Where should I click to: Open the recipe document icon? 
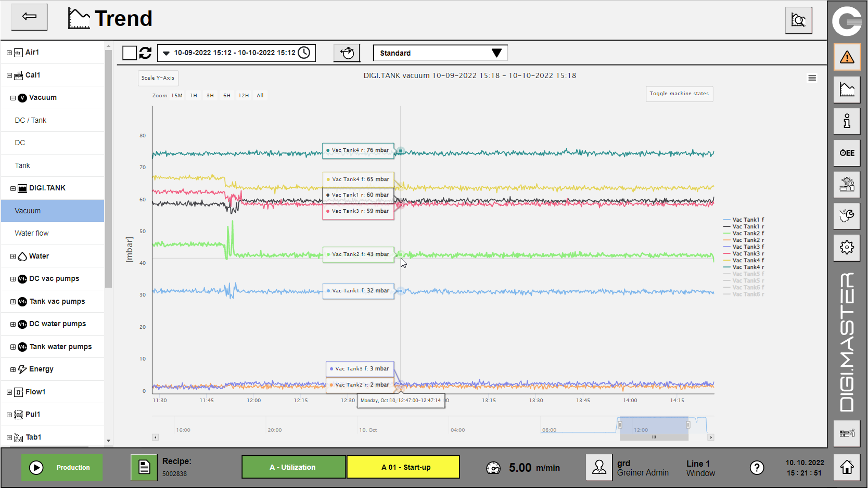tap(144, 467)
